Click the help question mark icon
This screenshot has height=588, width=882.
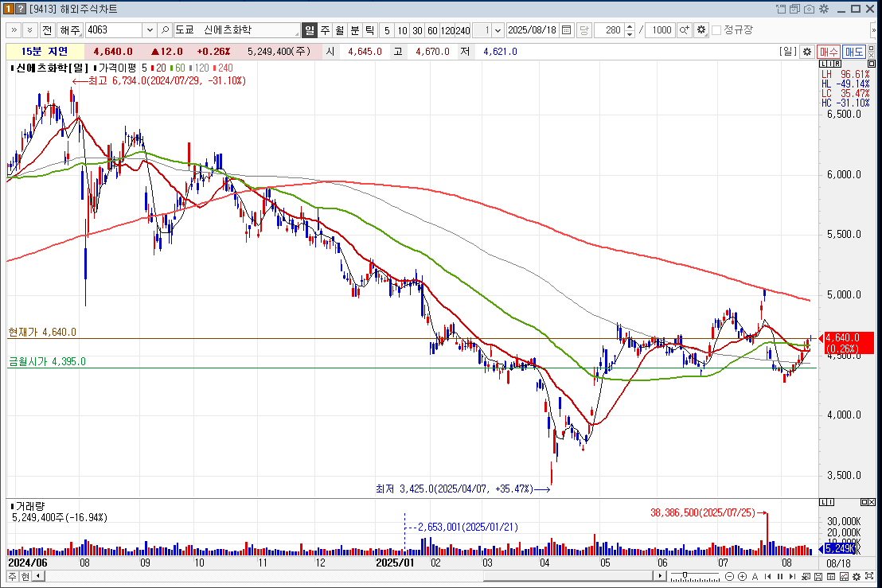coord(21,9)
